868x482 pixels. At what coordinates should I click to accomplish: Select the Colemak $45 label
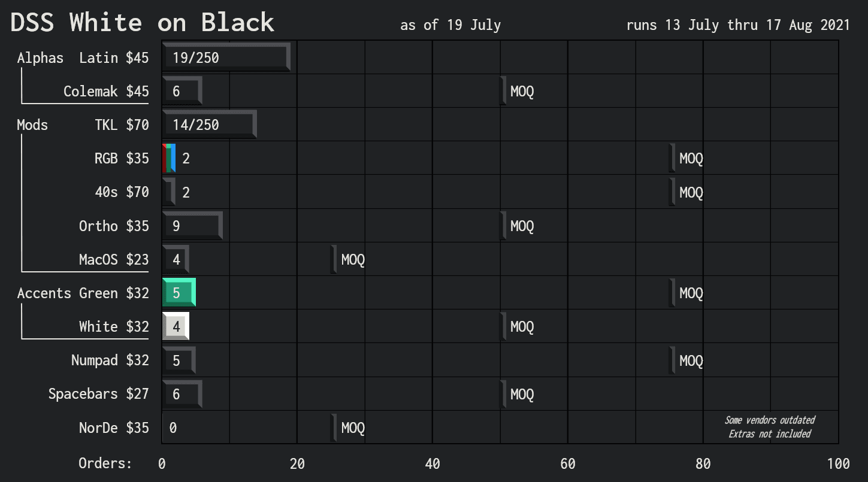tap(107, 91)
